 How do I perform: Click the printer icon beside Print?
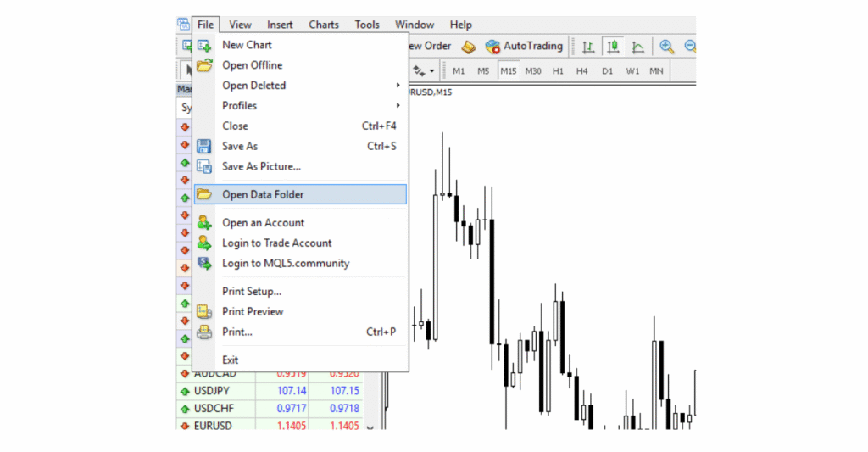[x=204, y=332]
